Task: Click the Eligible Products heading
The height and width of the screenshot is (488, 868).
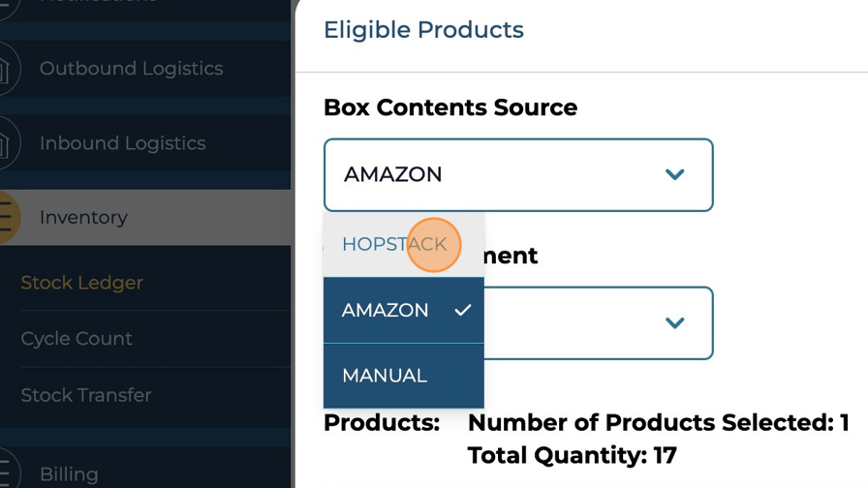Action: (423, 30)
